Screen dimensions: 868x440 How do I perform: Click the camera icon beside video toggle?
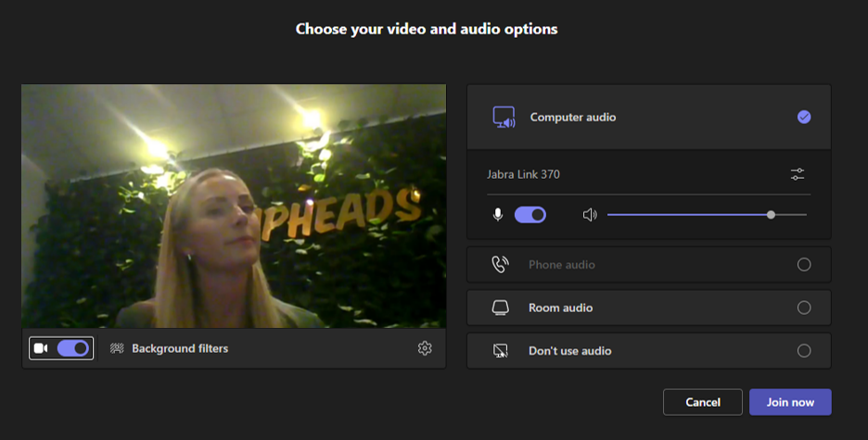click(x=41, y=348)
